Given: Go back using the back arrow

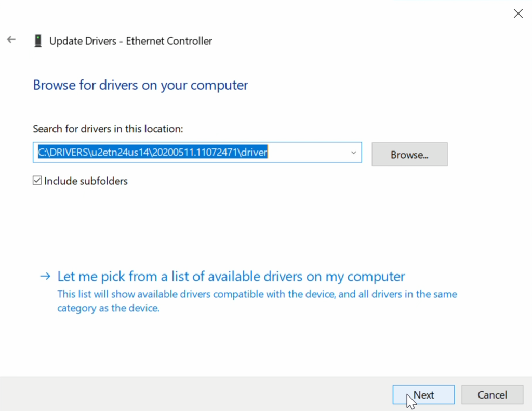Looking at the screenshot, I should (x=11, y=40).
